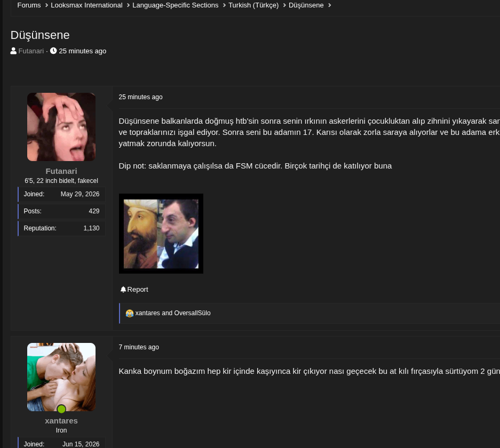Viewport: 500px width, 448px height.
Task: Open Looksmax International breadcrumb
Action: tap(86, 5)
